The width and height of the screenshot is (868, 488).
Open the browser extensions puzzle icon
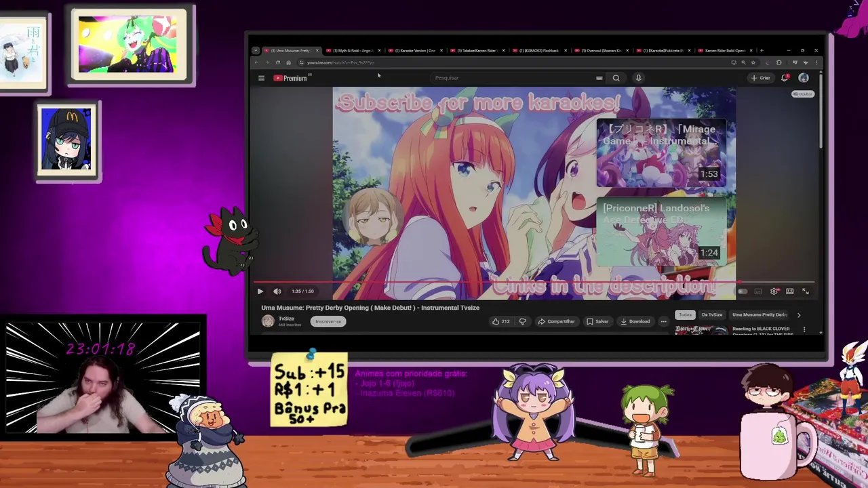click(x=779, y=62)
